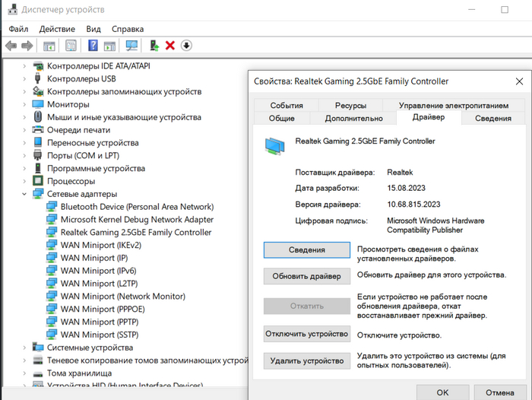Click driver date value 15.08.2023
532x400 pixels.
406,188
